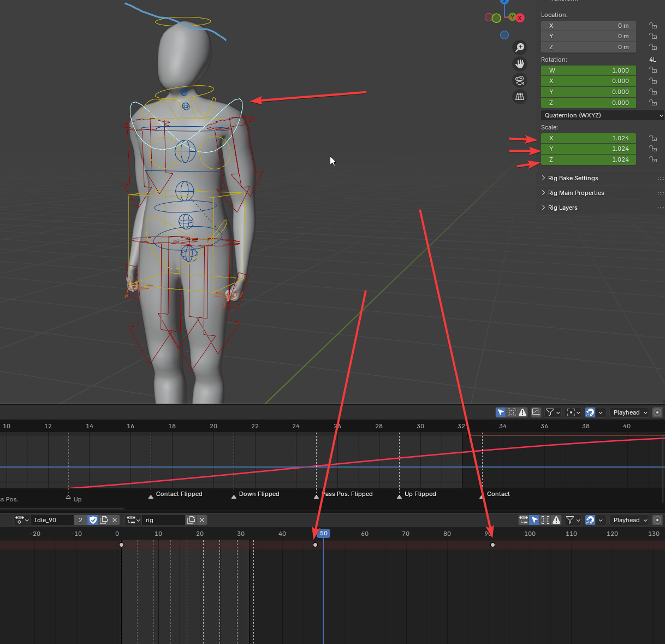Click the user count 2 next to Idle_90
The height and width of the screenshot is (644, 665).
click(x=80, y=520)
